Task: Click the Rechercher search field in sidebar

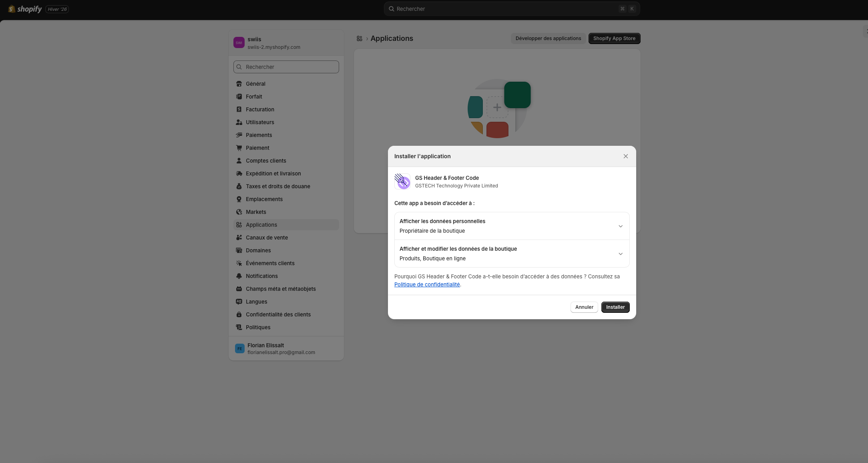Action: pos(286,67)
